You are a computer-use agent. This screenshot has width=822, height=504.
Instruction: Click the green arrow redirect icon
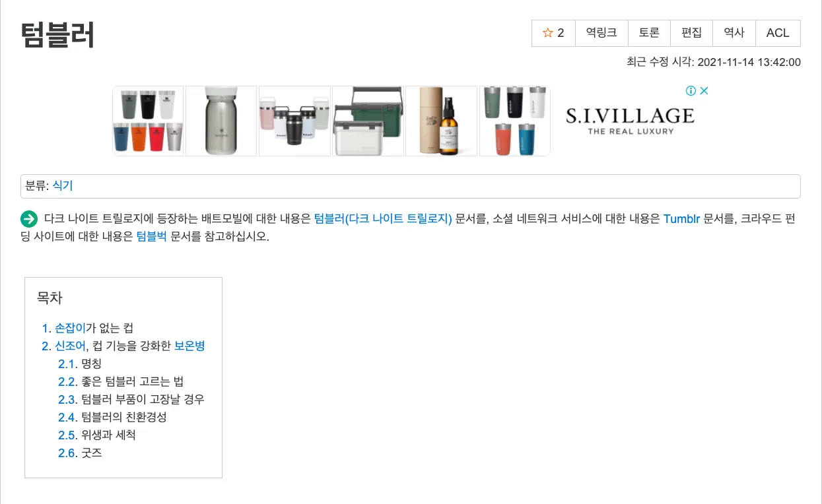click(29, 219)
